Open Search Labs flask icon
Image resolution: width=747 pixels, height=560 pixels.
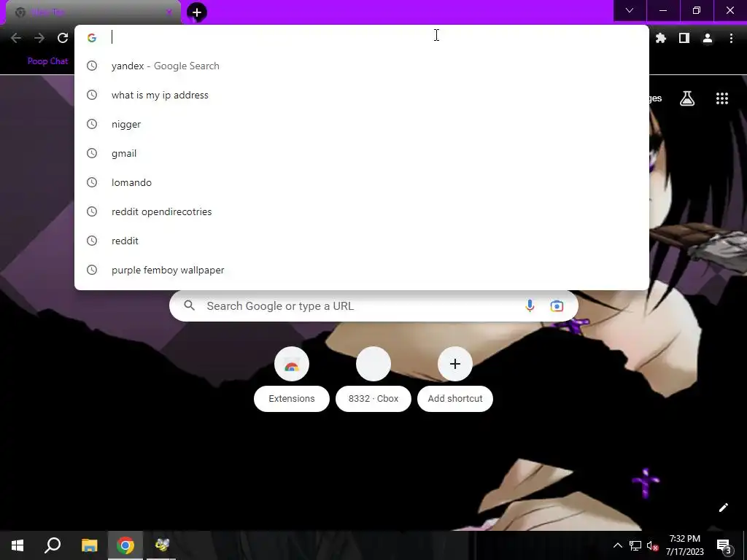coord(687,98)
